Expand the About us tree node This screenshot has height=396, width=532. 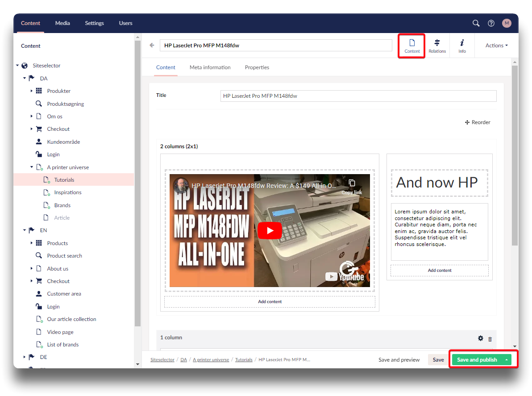(x=32, y=268)
